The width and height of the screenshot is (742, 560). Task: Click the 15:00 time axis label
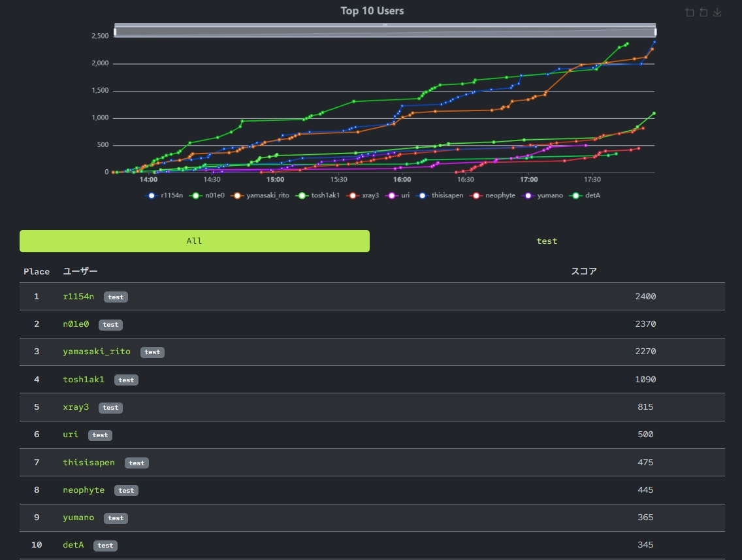click(x=276, y=180)
